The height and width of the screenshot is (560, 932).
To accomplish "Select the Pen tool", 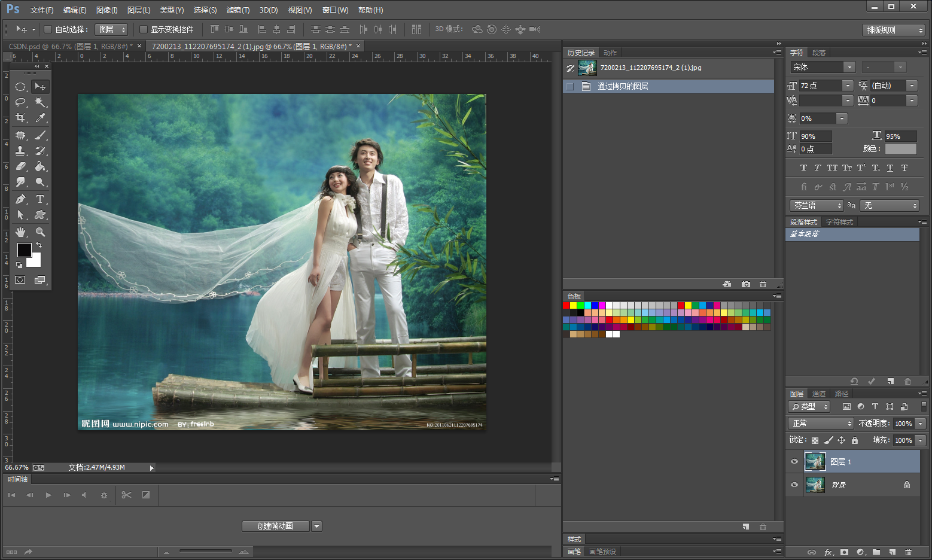I will pos(20,199).
